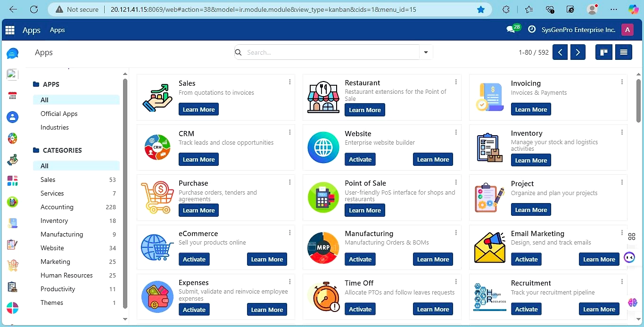Image resolution: width=644 pixels, height=327 pixels.
Task: Select Industries filter
Action: pos(55,127)
